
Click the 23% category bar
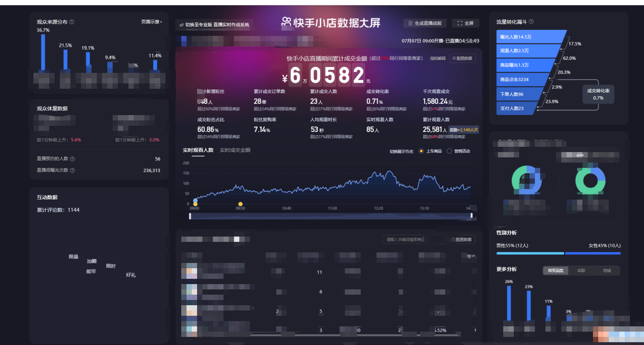point(529,305)
